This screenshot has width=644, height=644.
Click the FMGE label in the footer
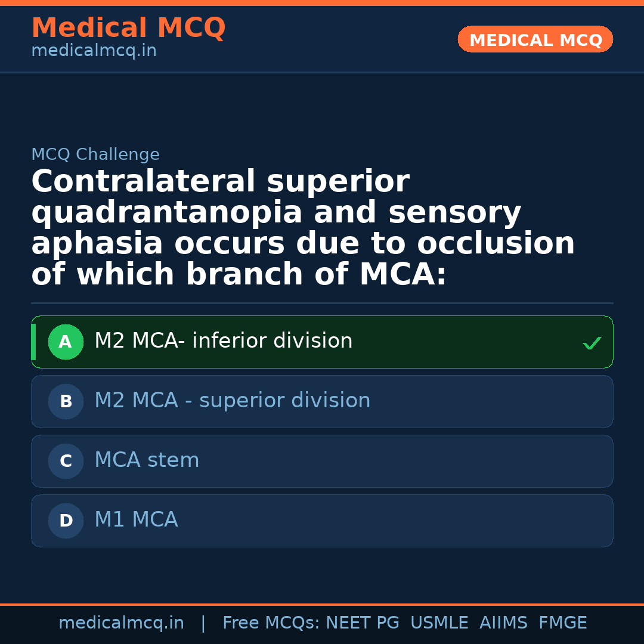562,622
